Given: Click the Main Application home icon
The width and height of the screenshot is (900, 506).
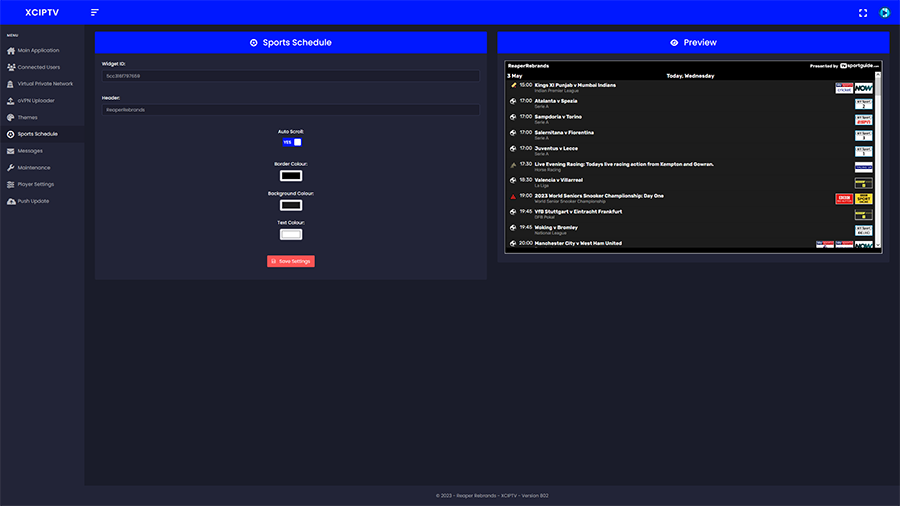Looking at the screenshot, I should pos(11,50).
